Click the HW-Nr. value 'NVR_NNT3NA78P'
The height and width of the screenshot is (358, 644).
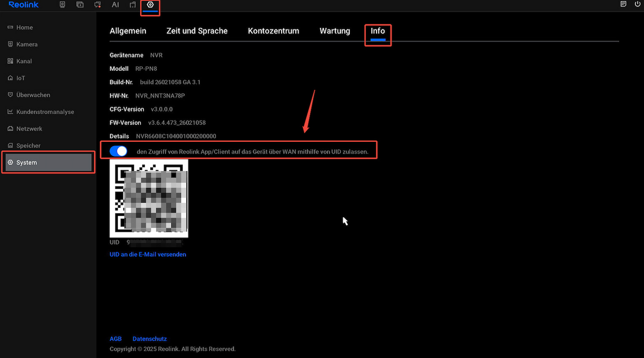160,95
